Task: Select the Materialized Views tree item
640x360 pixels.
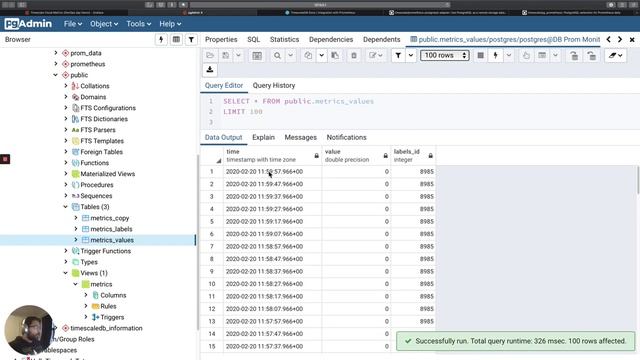Action: 107,174
